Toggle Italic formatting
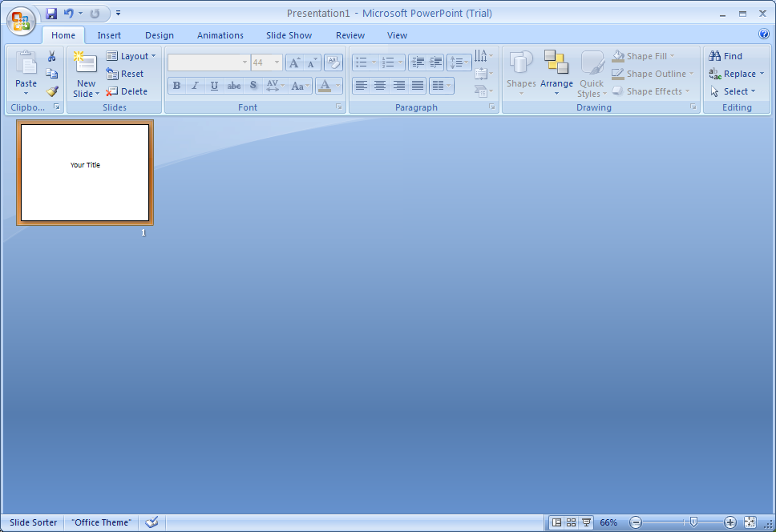Image resolution: width=776 pixels, height=532 pixels. coord(196,86)
